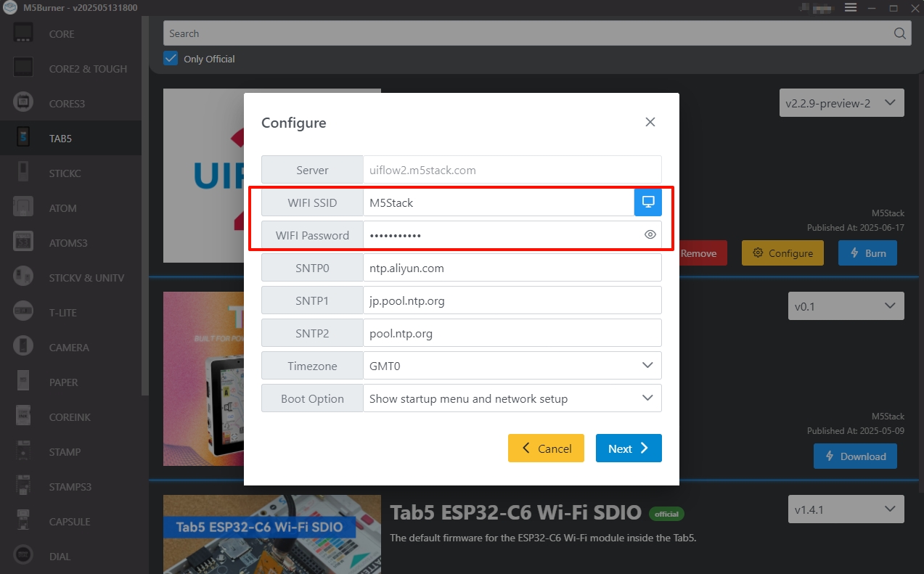Open the PAPER device category
The height and width of the screenshot is (574, 924).
click(x=70, y=382)
